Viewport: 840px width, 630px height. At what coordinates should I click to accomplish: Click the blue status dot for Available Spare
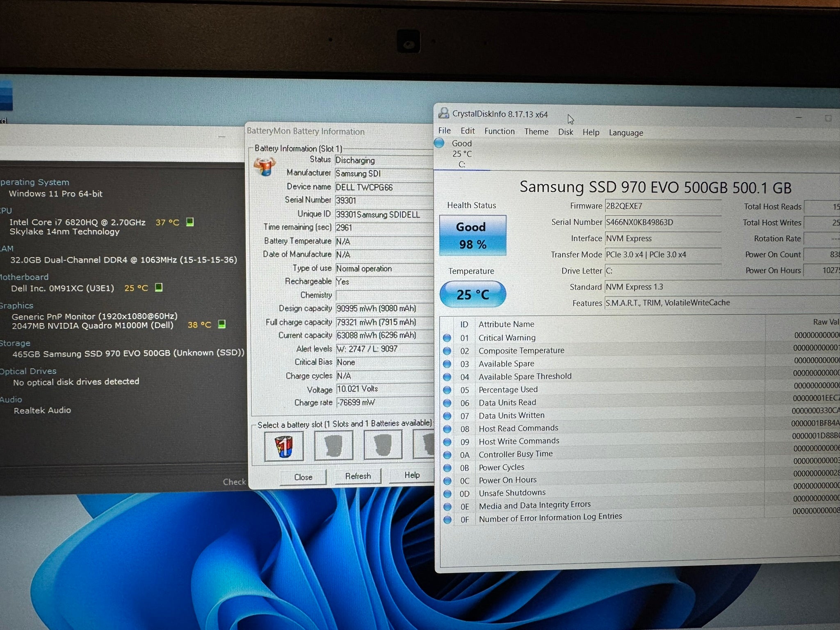[x=447, y=364]
